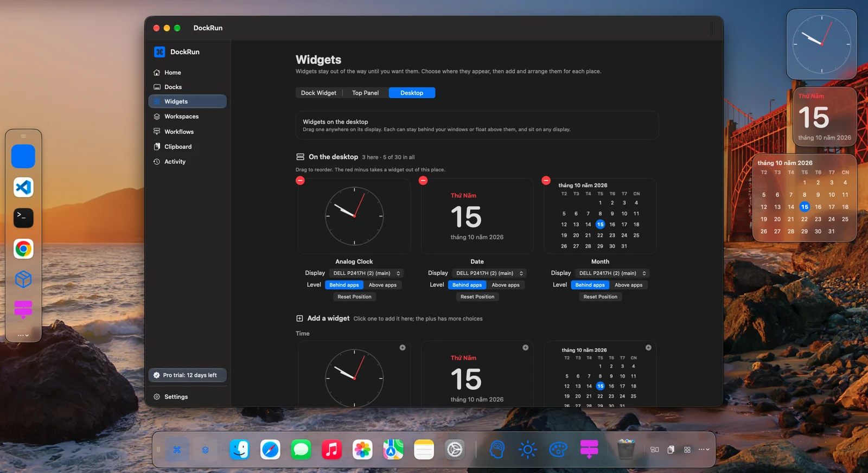Launch Safari from the bottom dock
This screenshot has width=868, height=473.
[270, 449]
